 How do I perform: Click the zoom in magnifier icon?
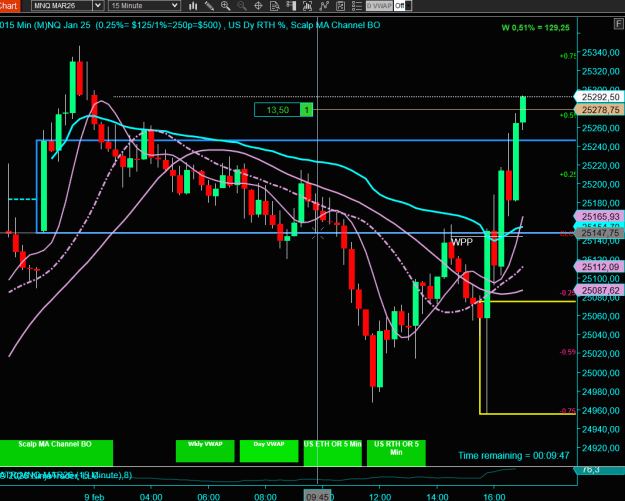tap(226, 6)
